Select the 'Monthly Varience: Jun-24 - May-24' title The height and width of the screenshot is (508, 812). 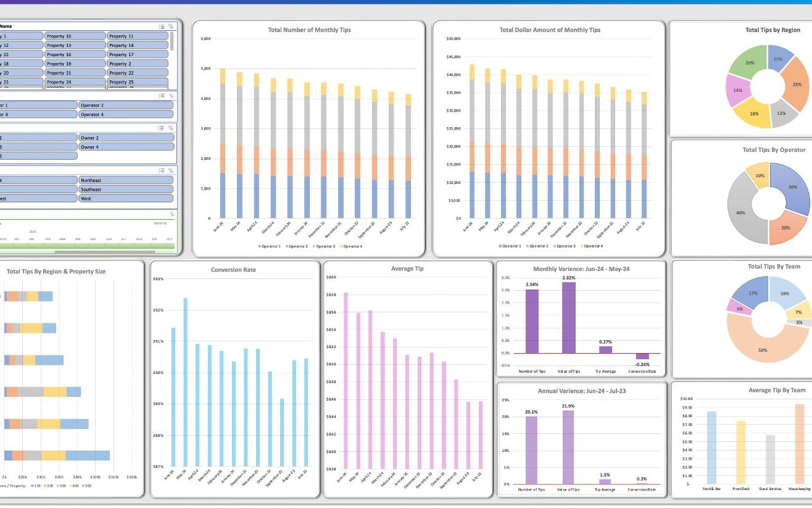[581, 269]
